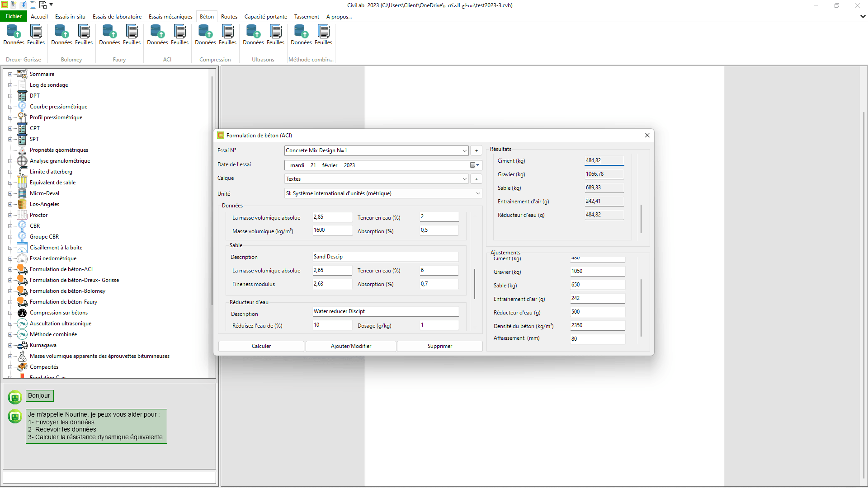The width and height of the screenshot is (868, 488).
Task: Switch to the Essais in-situ tab
Action: (x=70, y=17)
